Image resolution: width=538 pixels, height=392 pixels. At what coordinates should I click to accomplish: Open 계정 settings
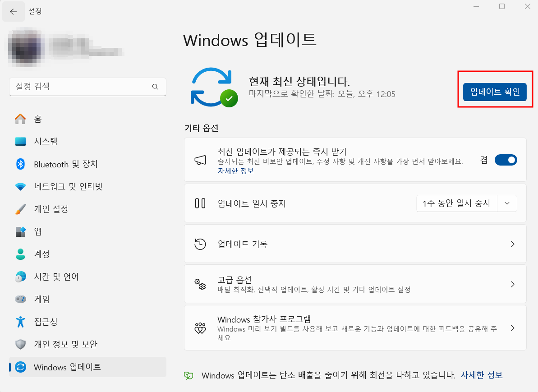click(x=87, y=254)
